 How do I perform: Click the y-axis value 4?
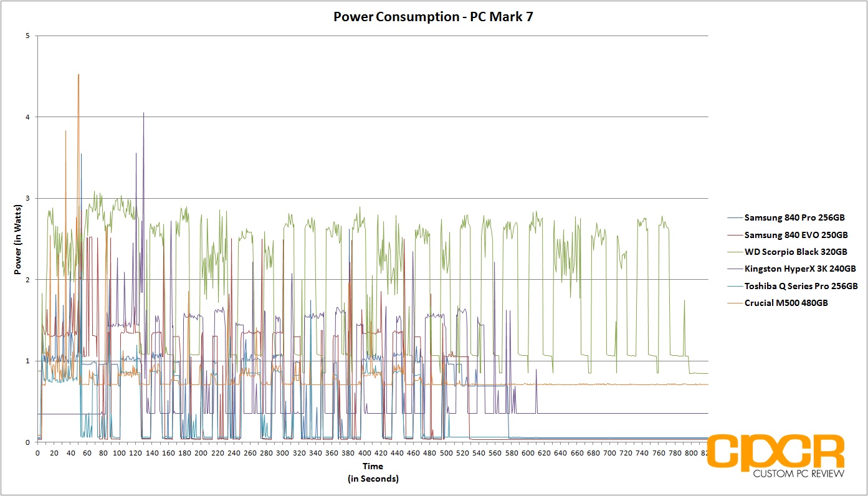[x=27, y=117]
